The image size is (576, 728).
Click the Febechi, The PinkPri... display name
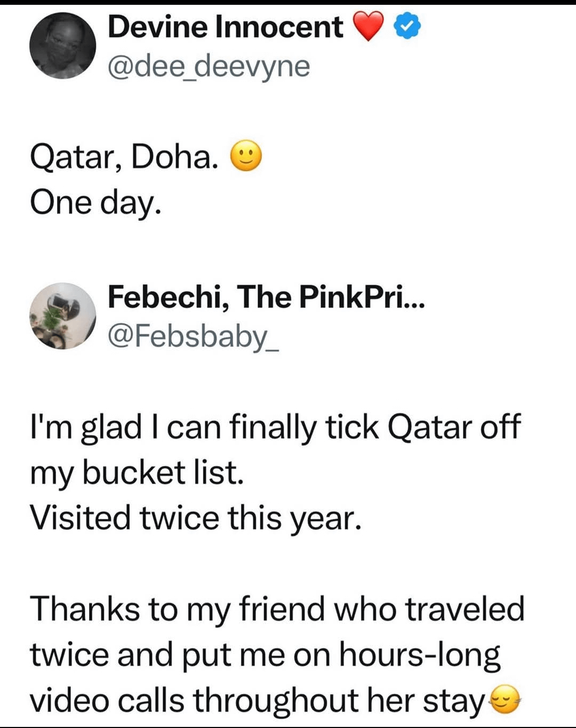coord(256,297)
